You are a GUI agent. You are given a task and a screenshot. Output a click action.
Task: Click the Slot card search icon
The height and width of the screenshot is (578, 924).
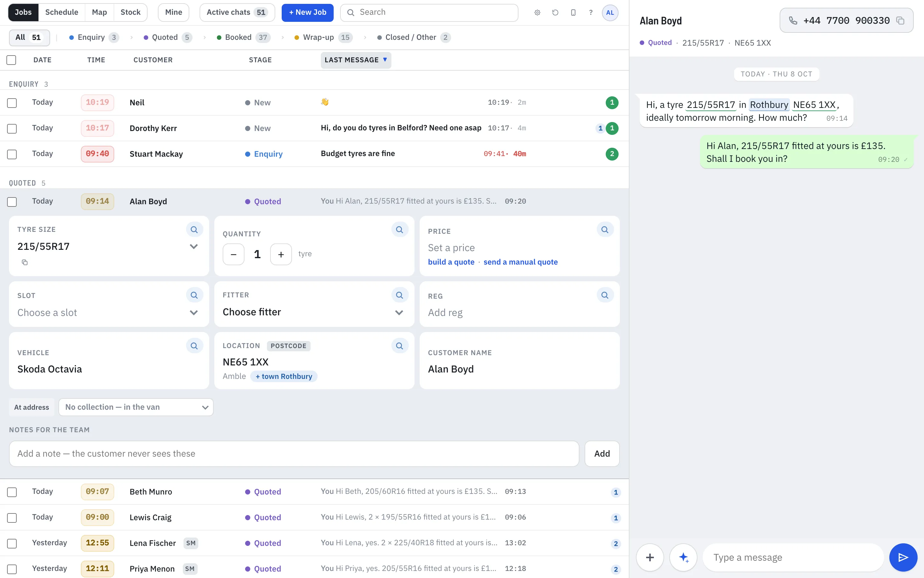pos(194,295)
